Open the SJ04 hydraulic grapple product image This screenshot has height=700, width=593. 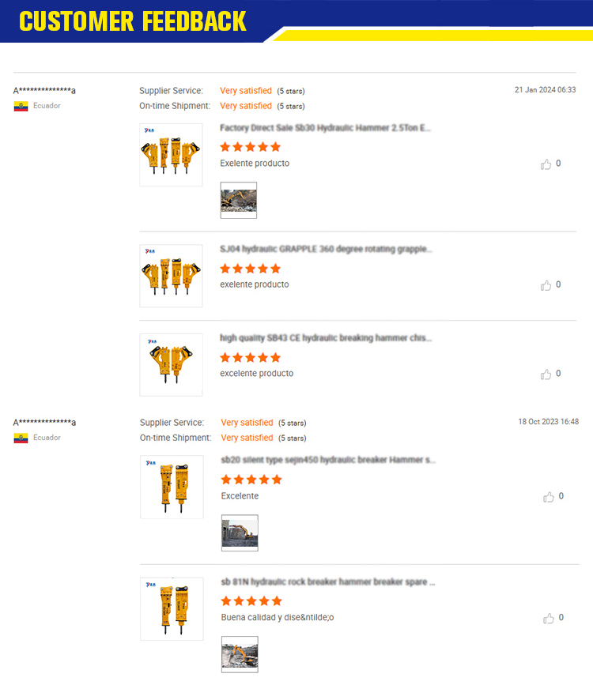171,276
